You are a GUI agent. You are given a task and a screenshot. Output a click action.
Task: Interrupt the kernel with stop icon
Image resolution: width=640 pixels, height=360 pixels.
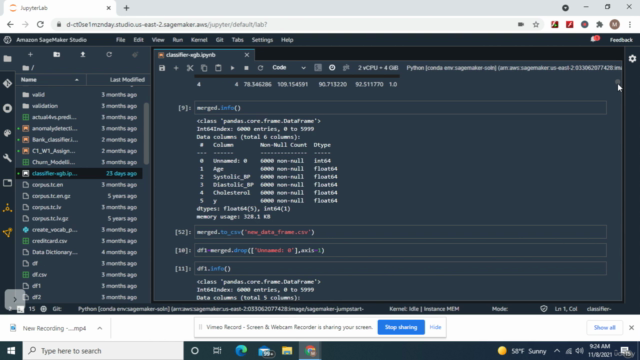click(246, 68)
